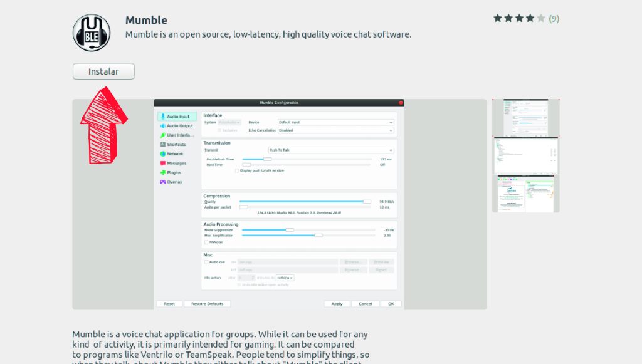642x364 pixels.
Task: Open the four-star rating reviews
Action: (519, 18)
